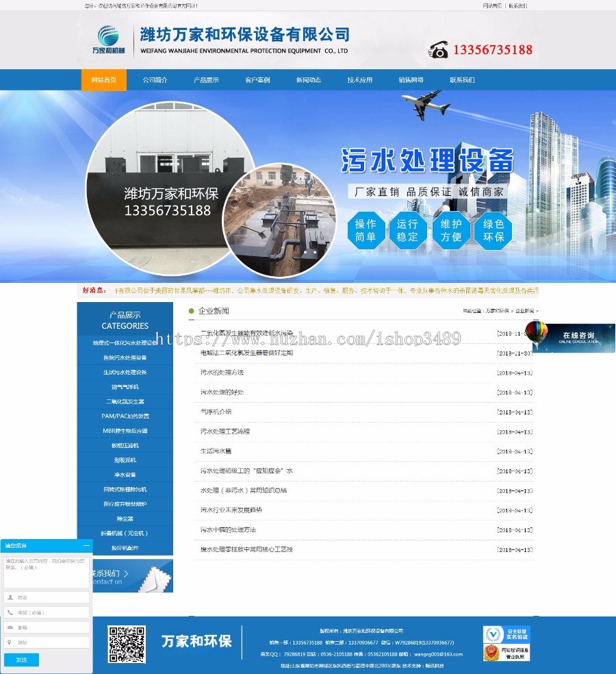
Task: Open the 联系我们 navigation tab
Action: click(462, 80)
